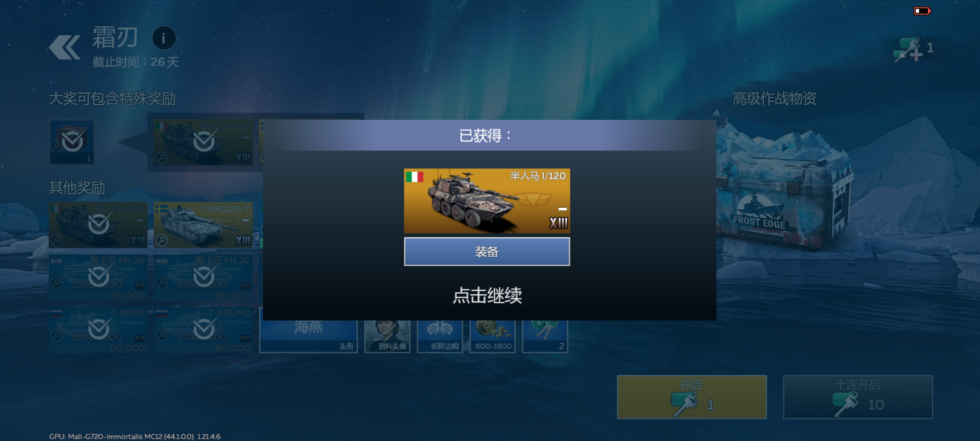Open the info icon next to 霜刃
The width and height of the screenshot is (980, 441).
pyautogui.click(x=164, y=38)
